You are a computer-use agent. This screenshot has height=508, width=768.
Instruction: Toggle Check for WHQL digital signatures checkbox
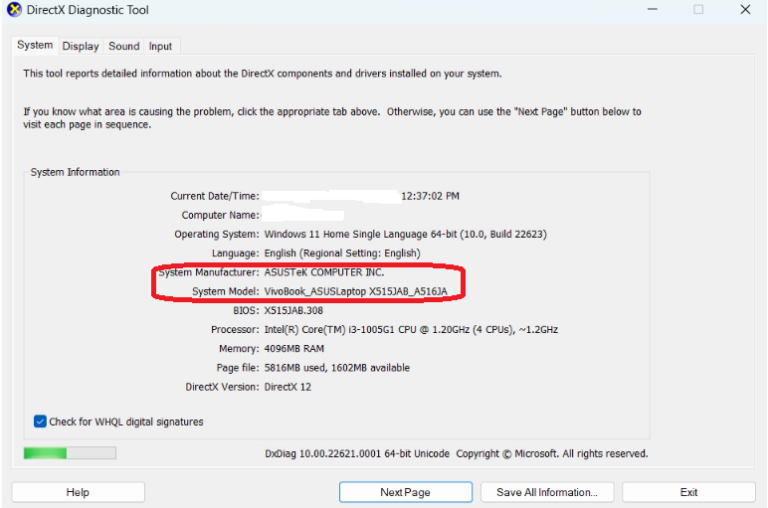click(40, 421)
